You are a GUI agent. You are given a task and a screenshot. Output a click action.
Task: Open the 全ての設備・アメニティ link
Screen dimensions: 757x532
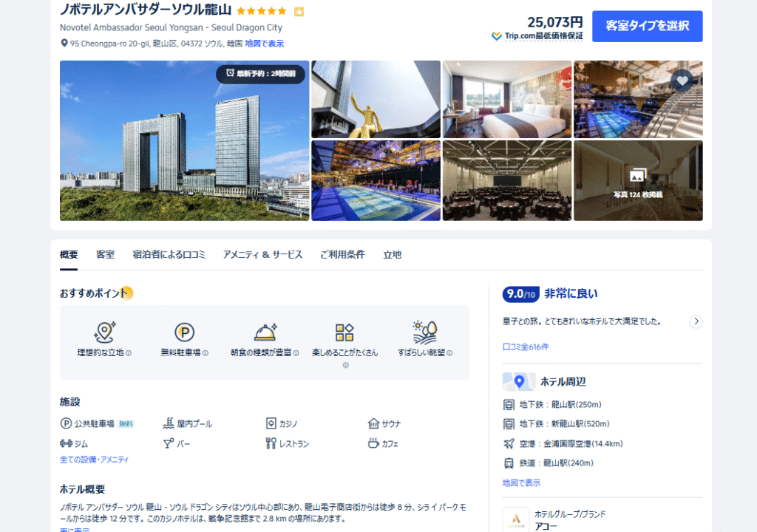click(x=94, y=460)
